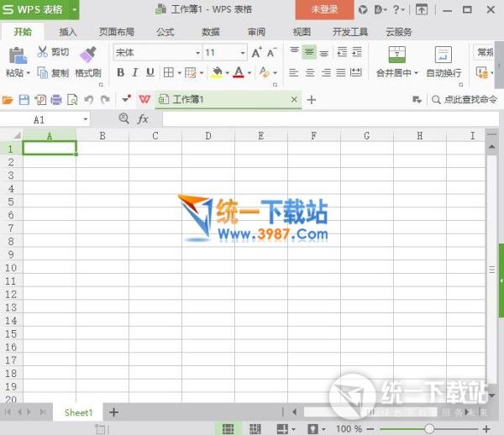Screen dimensions: 504x435
Task: Toggle underline formatting
Action: (150, 72)
